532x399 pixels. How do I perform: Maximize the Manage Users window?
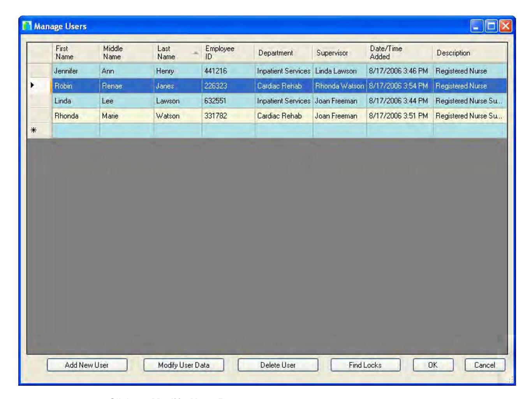coord(491,26)
